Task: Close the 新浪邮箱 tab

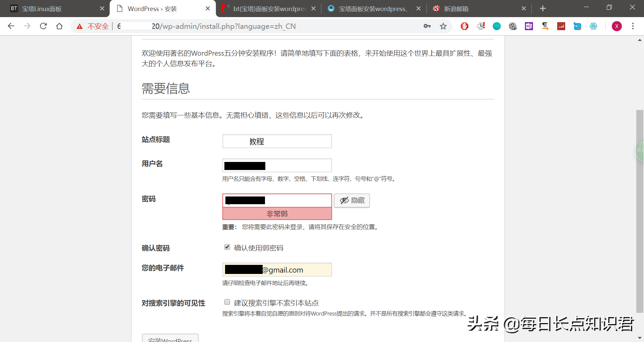Action: point(524,8)
